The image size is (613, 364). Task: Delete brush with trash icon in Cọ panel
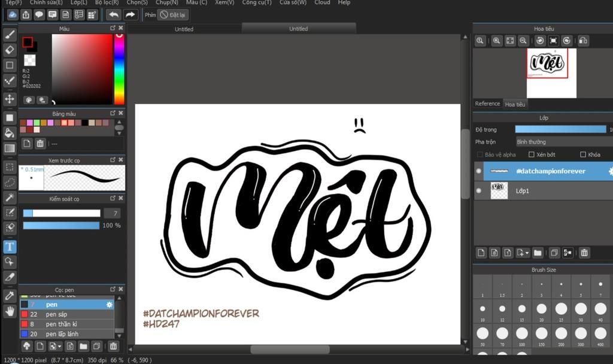pos(113,346)
